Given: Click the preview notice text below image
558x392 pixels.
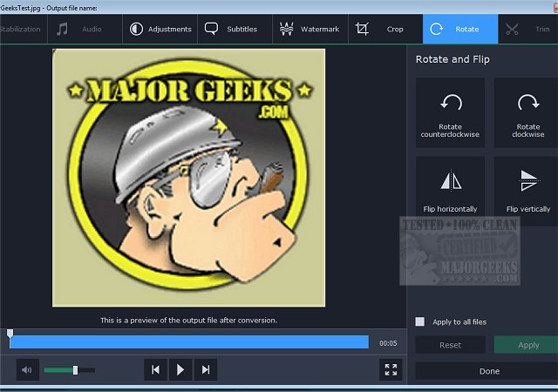Looking at the screenshot, I should 188,321.
